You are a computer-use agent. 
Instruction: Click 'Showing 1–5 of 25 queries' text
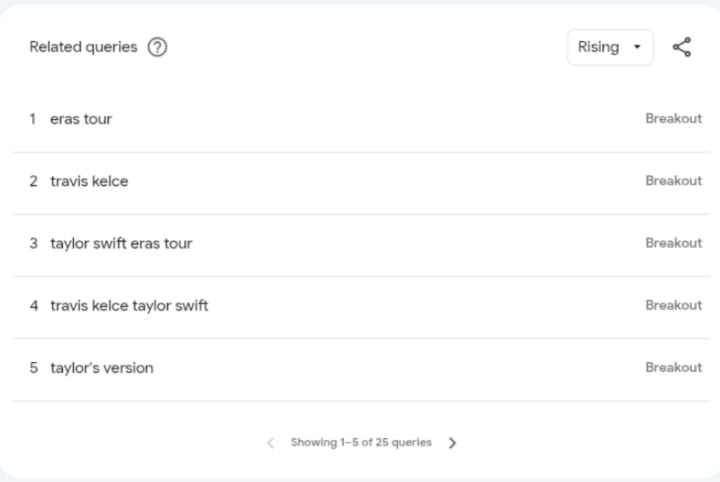pyautogui.click(x=361, y=442)
